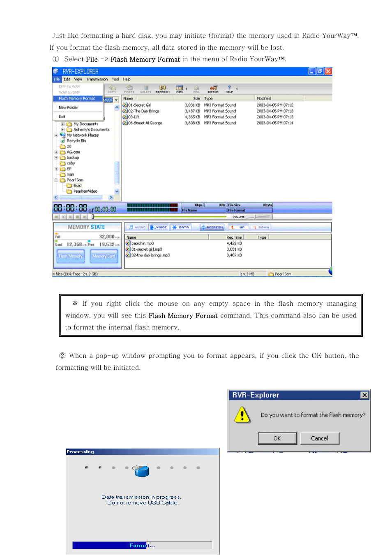This screenshot has height=555, width=392.
Task: Open the Edit menu
Action: tap(67, 79)
